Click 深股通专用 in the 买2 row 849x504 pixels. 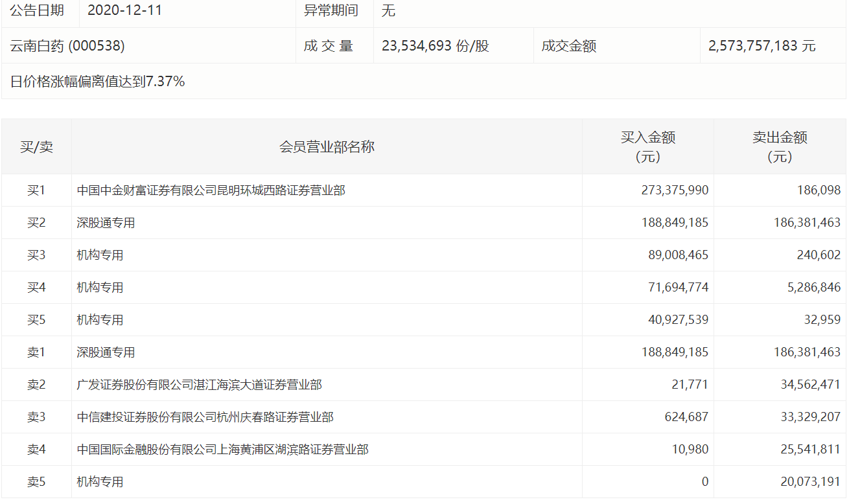106,223
